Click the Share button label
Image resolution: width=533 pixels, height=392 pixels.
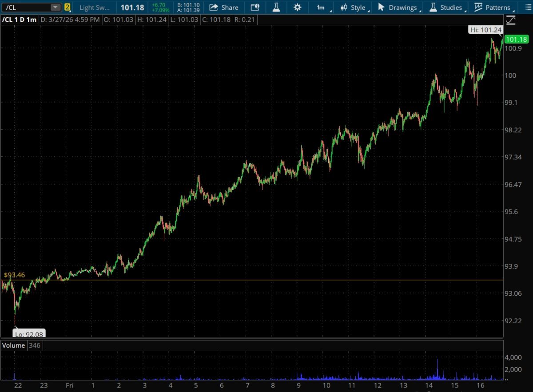coord(230,8)
